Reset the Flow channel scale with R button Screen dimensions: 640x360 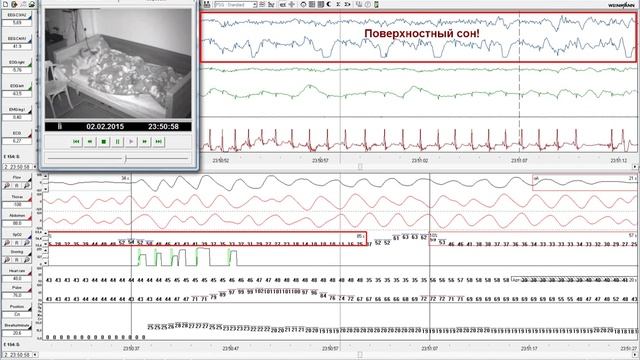(17, 186)
